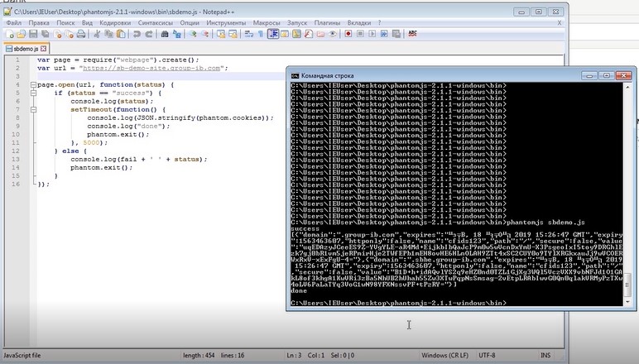Image resolution: width=639 pixels, height=364 pixels.
Task: Open the Function List panel icon
Action: point(309,34)
